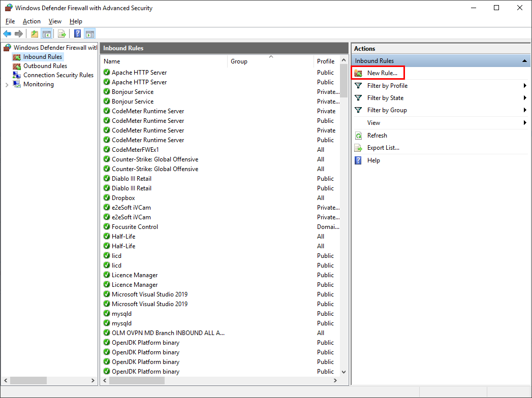This screenshot has width=532, height=398.
Task: Open the Filter by Group submenu
Action: pyautogui.click(x=387, y=110)
